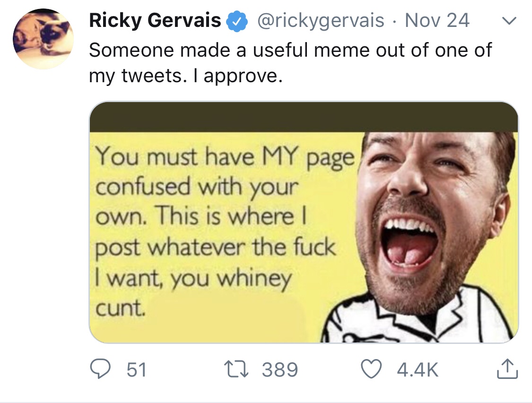Click the @rickygervais handle
Screen dimensions: 532x403
320,21
